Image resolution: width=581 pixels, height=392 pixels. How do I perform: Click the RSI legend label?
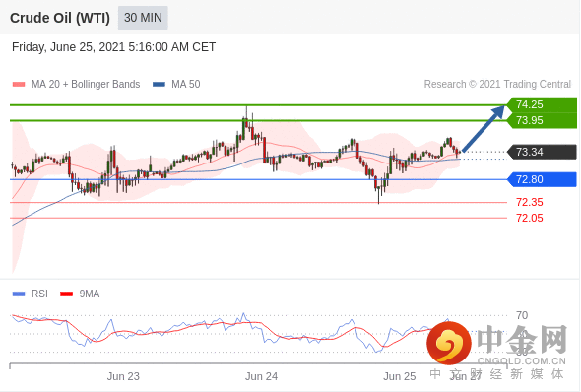tap(39, 294)
